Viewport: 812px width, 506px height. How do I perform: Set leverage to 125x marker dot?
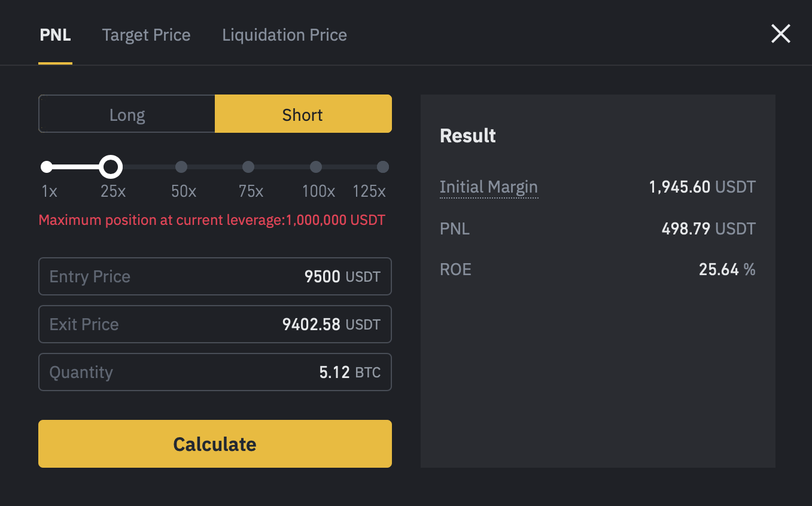(383, 167)
